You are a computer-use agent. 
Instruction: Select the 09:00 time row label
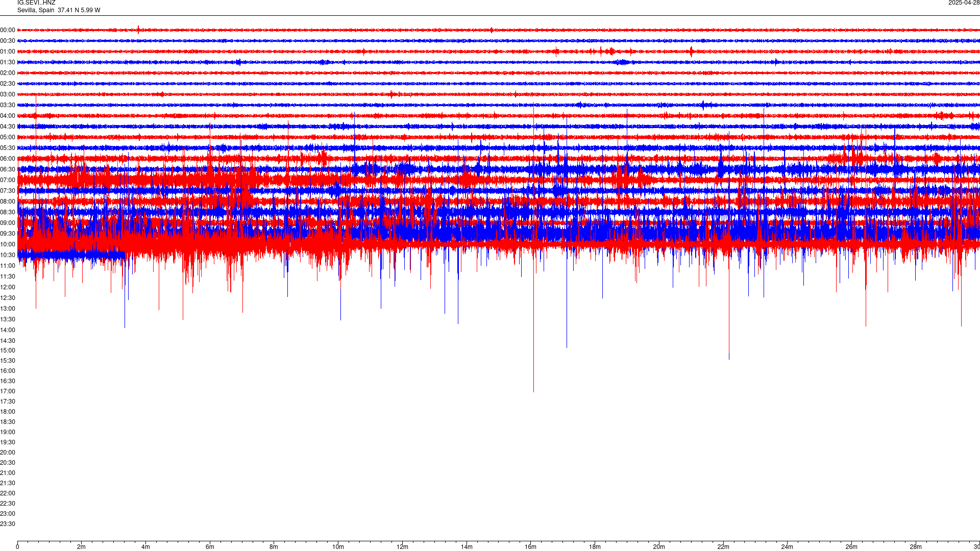click(8, 223)
